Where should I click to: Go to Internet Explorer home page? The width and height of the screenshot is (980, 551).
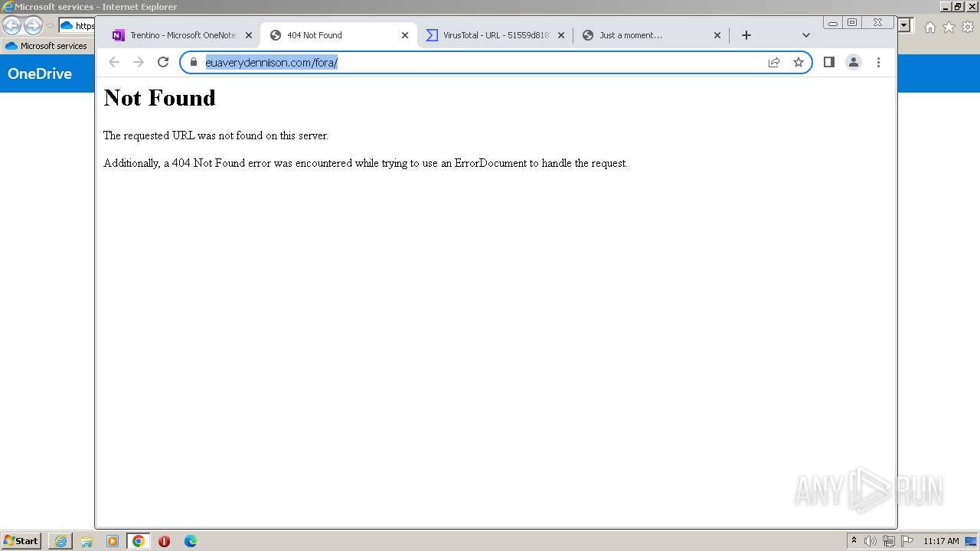(x=929, y=27)
